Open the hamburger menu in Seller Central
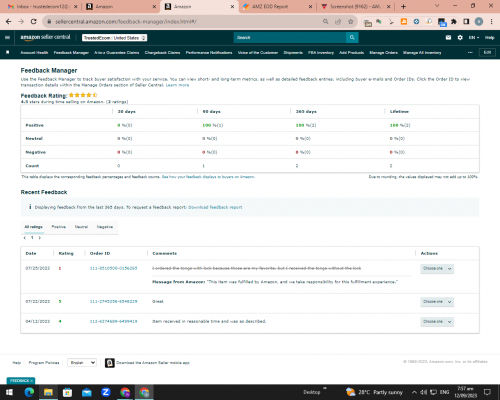This screenshot has height=400, width=500. (7, 37)
